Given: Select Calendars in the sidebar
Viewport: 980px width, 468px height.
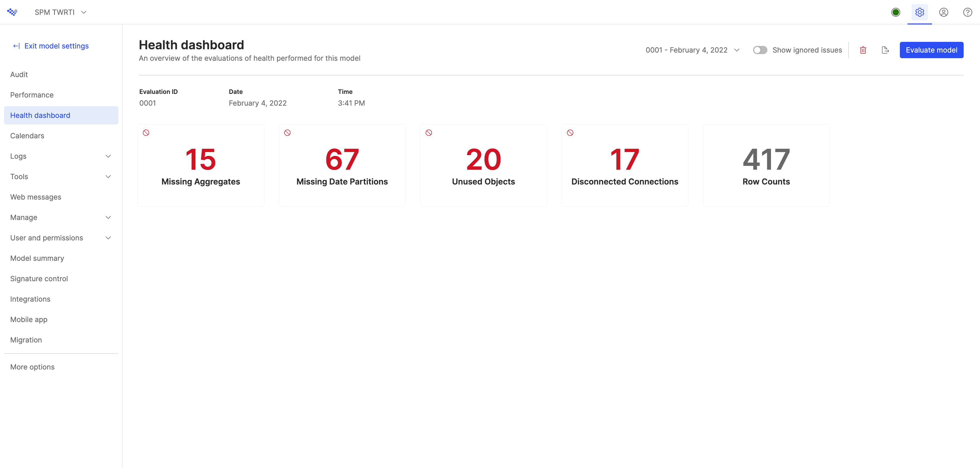Looking at the screenshot, I should pos(27,136).
